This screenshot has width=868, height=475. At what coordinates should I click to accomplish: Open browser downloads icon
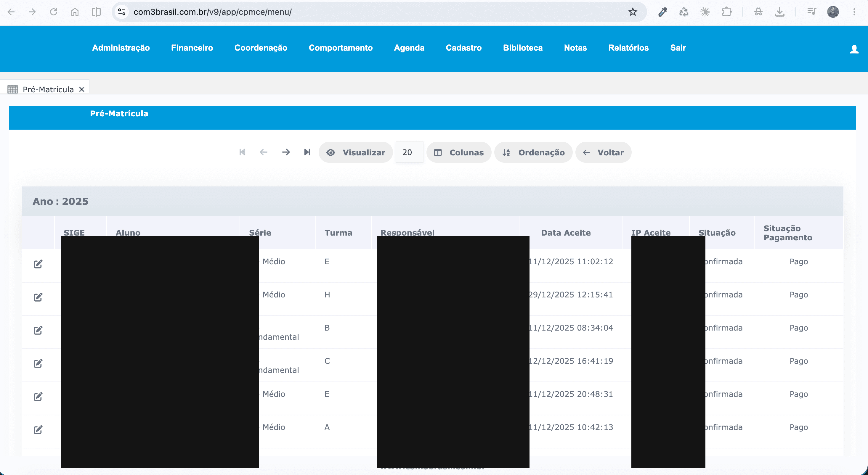point(780,12)
